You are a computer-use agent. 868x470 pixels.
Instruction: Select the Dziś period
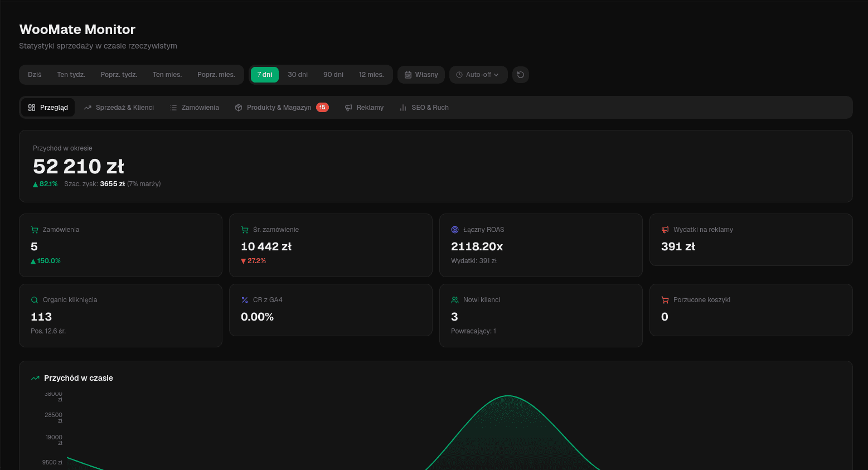(35, 75)
